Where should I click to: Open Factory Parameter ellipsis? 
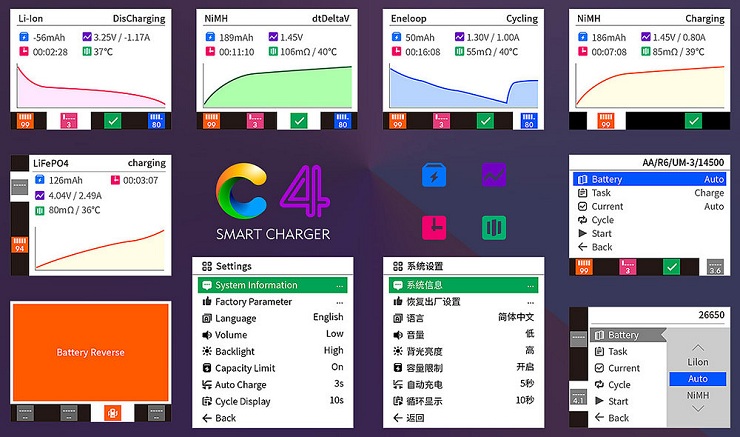339,302
